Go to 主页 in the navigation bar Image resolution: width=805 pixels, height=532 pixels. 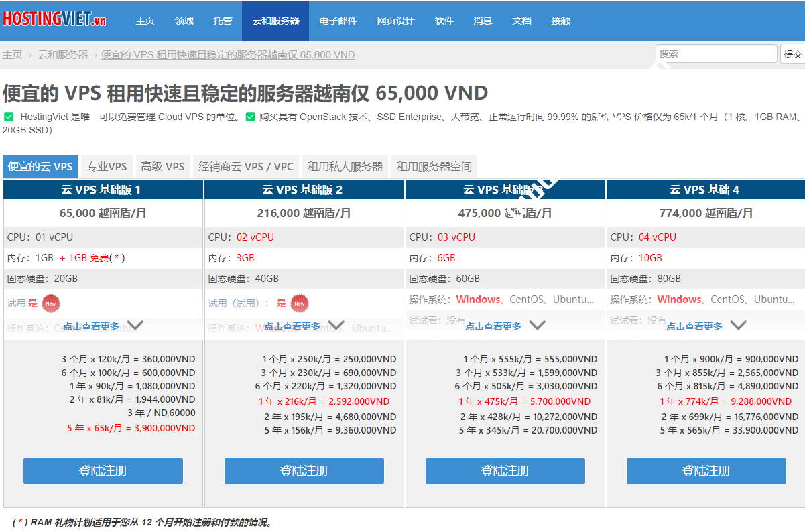pos(145,20)
